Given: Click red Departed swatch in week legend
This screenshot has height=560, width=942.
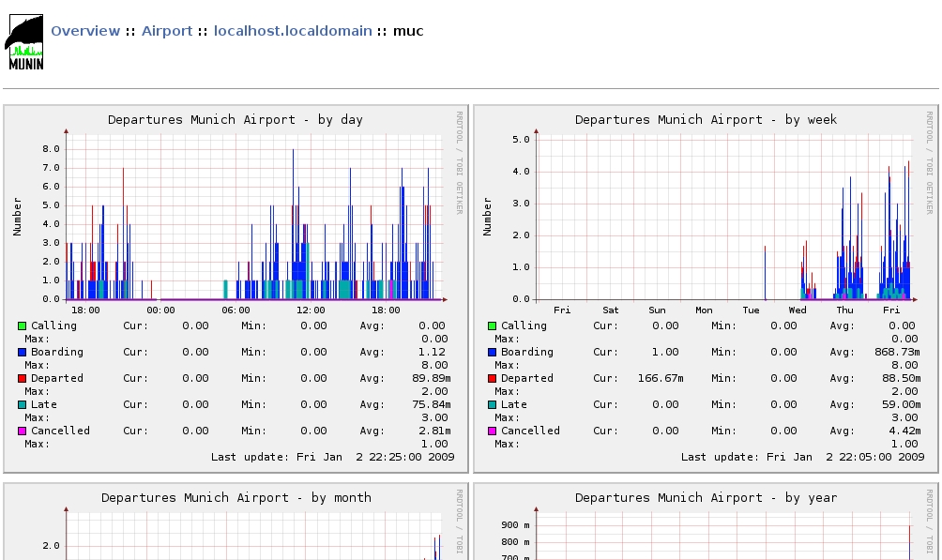Looking at the screenshot, I should (x=492, y=379).
